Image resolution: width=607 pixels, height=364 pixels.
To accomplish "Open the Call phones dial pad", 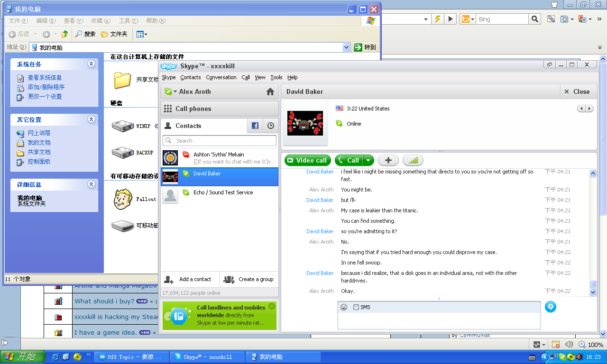I will pos(220,109).
